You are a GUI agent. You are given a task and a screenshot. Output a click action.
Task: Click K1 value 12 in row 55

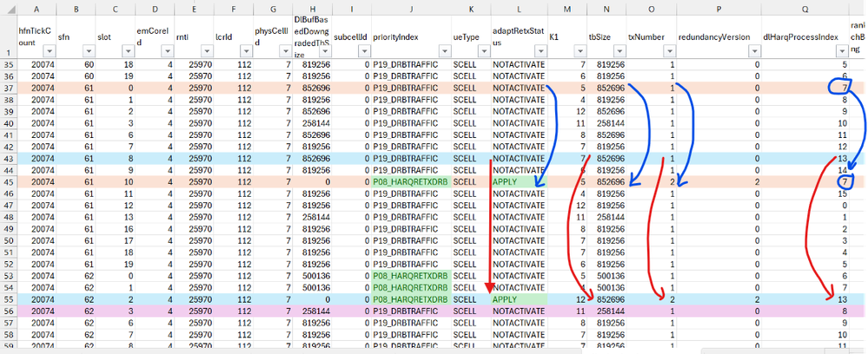pos(567,298)
